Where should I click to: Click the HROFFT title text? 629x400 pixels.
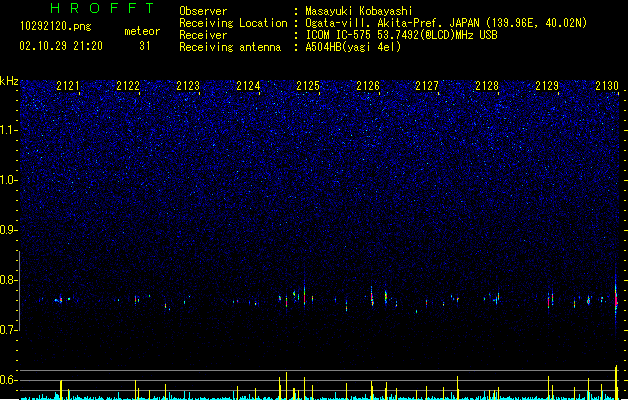click(x=102, y=8)
